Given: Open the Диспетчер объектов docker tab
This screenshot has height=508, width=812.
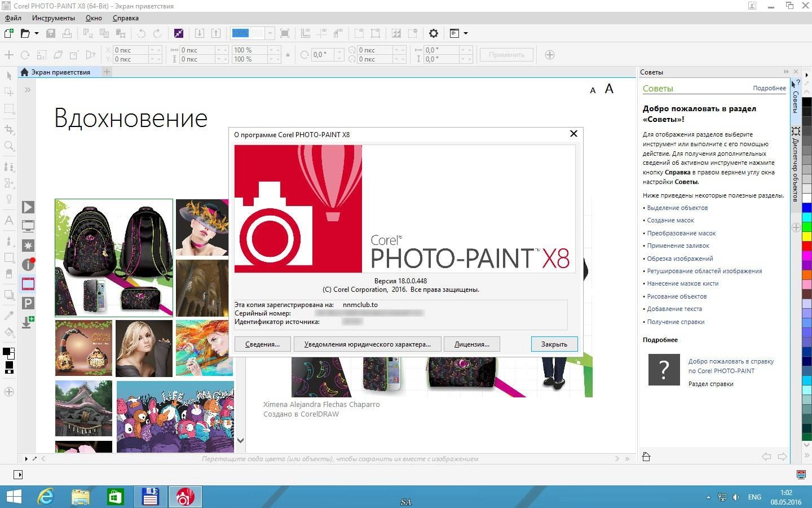Looking at the screenshot, I should [796, 164].
